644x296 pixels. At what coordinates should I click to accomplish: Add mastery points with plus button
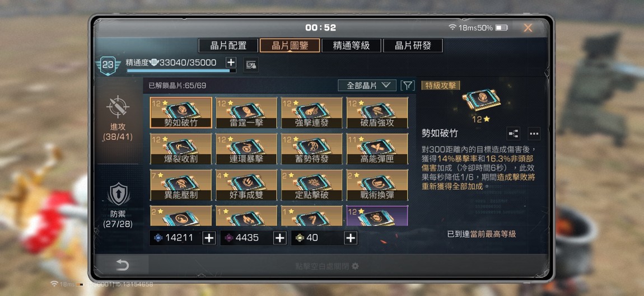click(231, 63)
